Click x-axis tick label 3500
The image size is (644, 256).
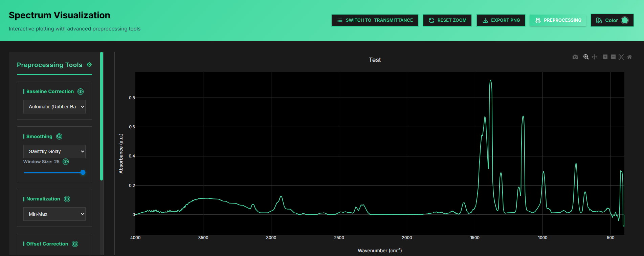pyautogui.click(x=203, y=238)
